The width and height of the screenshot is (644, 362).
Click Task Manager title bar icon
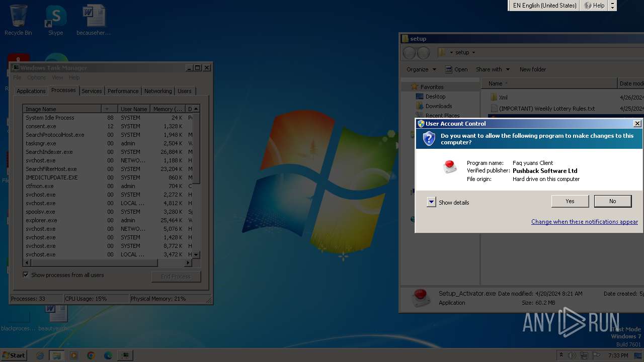(x=16, y=68)
